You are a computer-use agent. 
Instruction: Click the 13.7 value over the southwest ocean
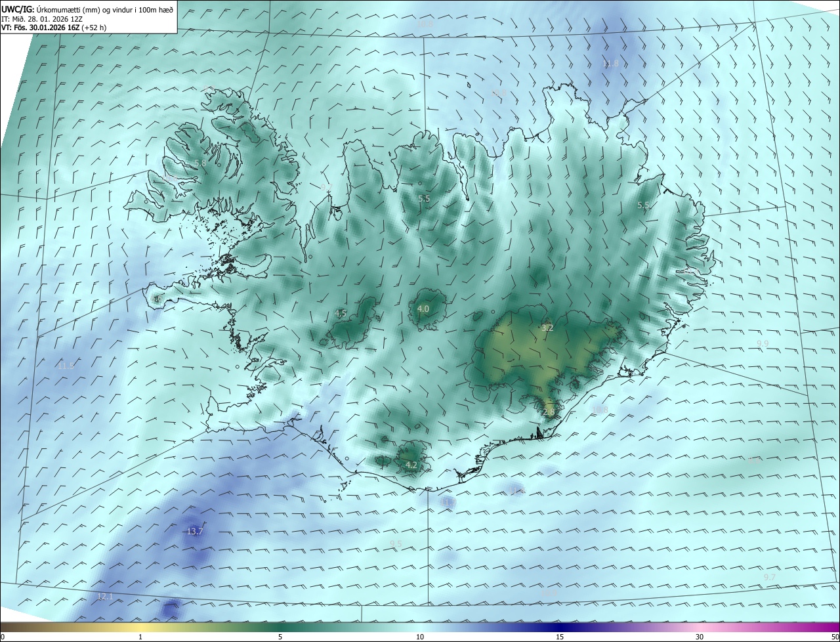point(195,532)
